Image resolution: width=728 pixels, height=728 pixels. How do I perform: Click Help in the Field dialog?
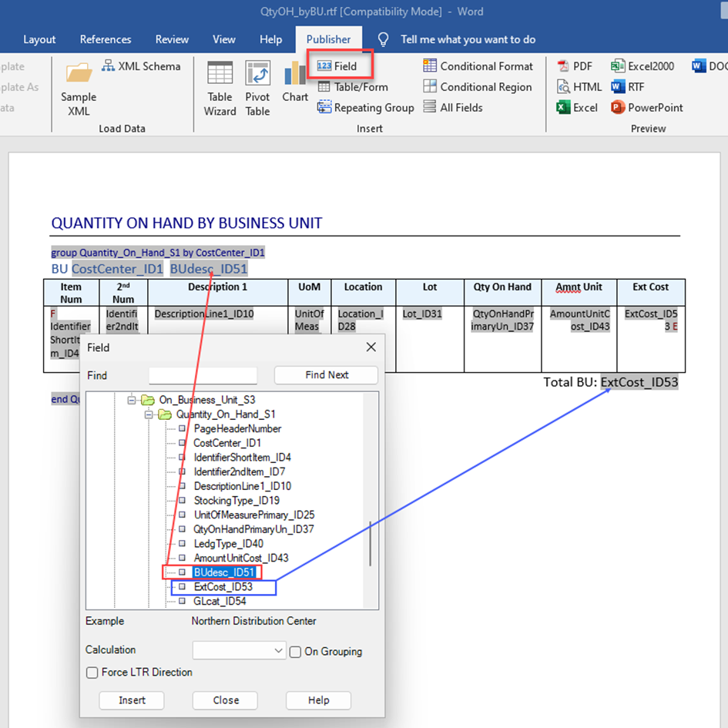[x=318, y=700]
